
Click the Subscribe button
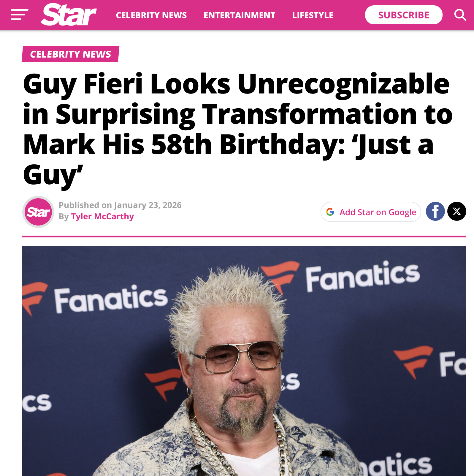[403, 15]
